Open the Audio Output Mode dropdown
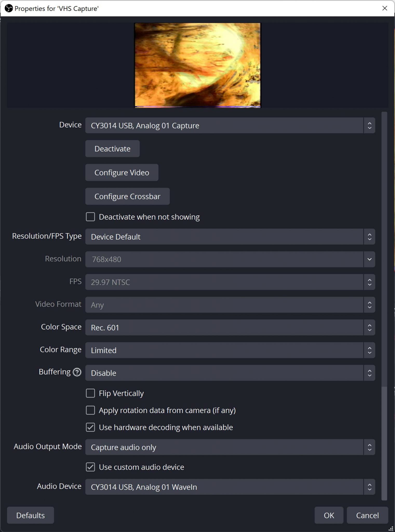The height and width of the screenshot is (532, 395). 230,447
